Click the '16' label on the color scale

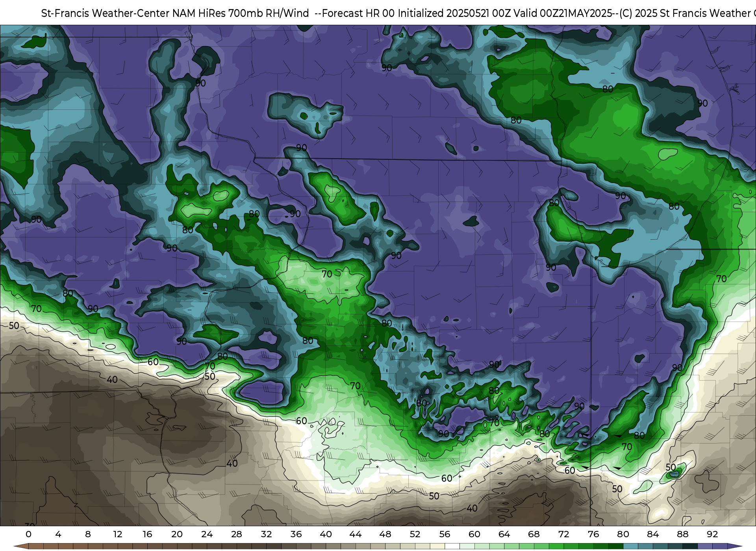click(x=147, y=534)
